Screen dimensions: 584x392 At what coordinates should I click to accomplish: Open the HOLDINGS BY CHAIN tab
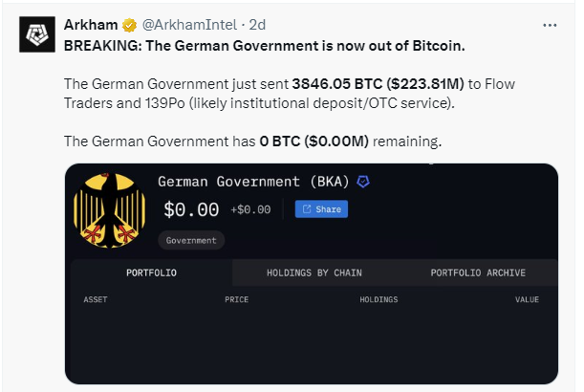314,272
